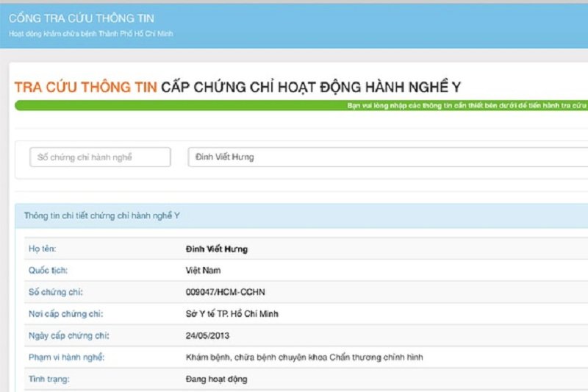
Task: Click the certificate number '009047/HCM-CCHN'
Action: (226, 292)
